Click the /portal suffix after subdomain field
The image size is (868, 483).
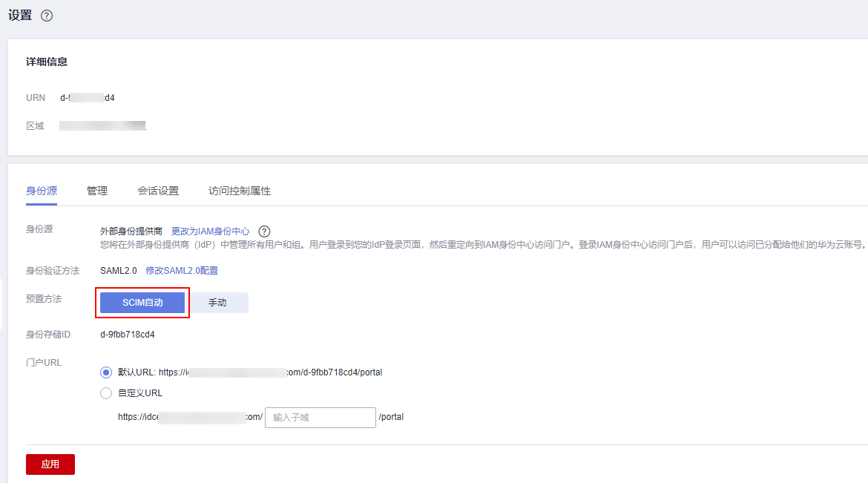(391, 417)
